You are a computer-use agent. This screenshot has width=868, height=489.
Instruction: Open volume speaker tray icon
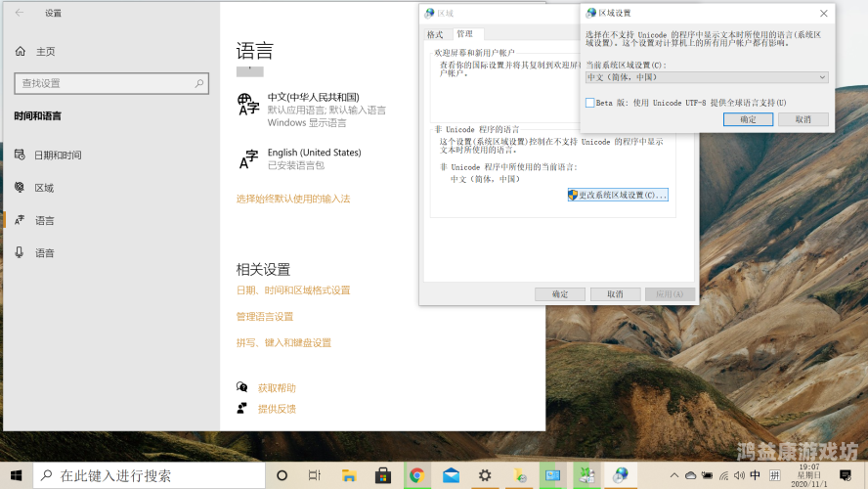(739, 475)
